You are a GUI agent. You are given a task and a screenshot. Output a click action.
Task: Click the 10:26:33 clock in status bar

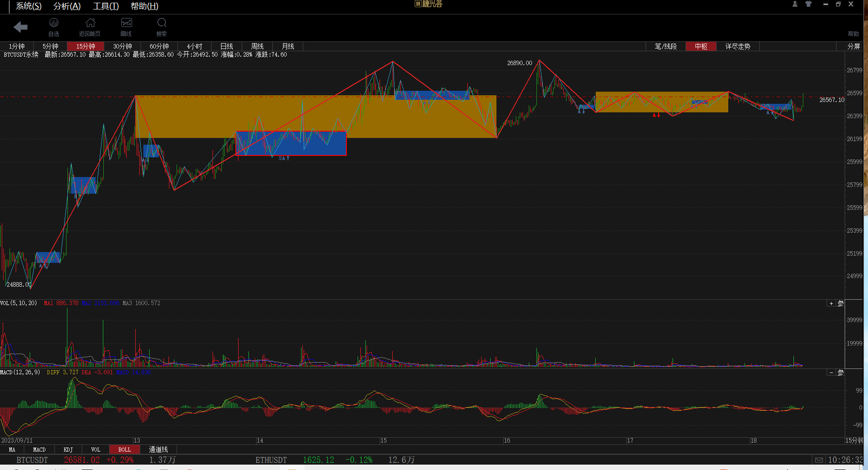click(x=845, y=460)
